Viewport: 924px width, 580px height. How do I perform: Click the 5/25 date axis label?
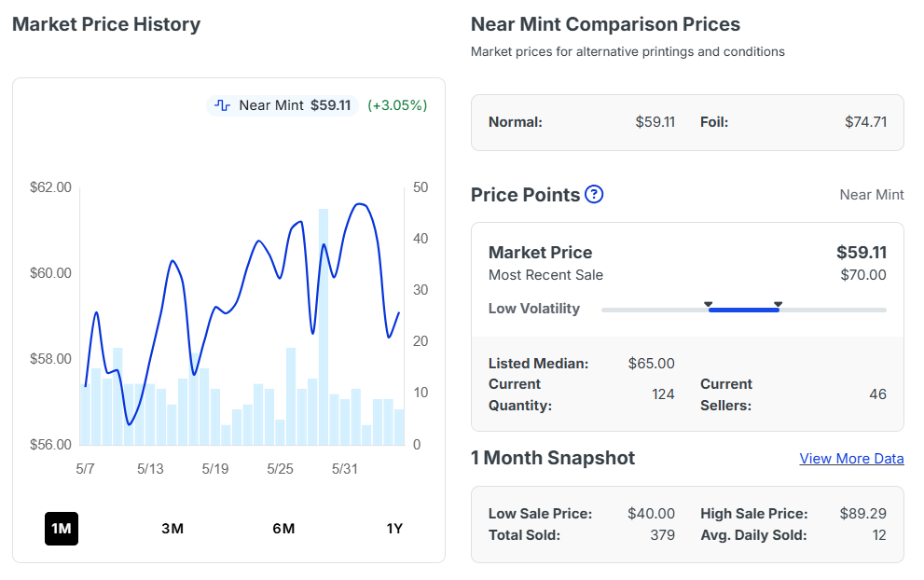[280, 469]
